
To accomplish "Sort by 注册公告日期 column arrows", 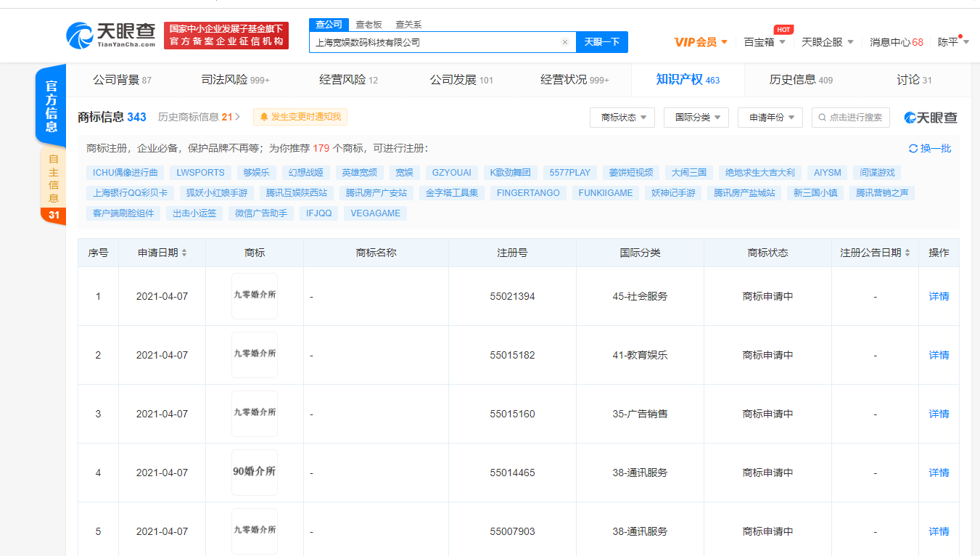I will (908, 253).
